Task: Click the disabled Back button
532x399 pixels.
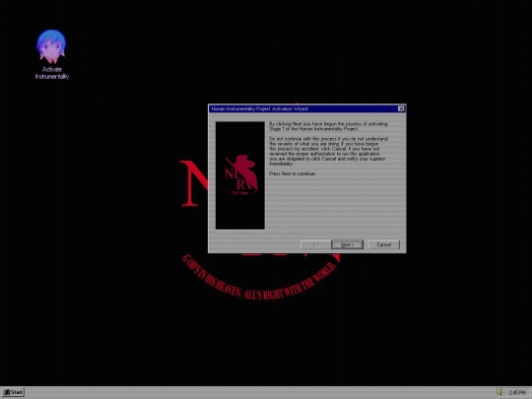Action: [315, 244]
